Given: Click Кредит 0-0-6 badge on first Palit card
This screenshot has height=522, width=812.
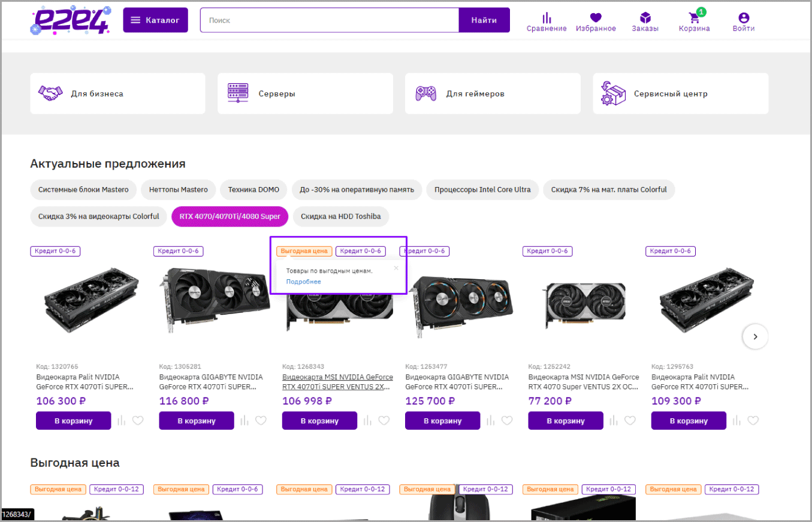Looking at the screenshot, I should coord(55,251).
